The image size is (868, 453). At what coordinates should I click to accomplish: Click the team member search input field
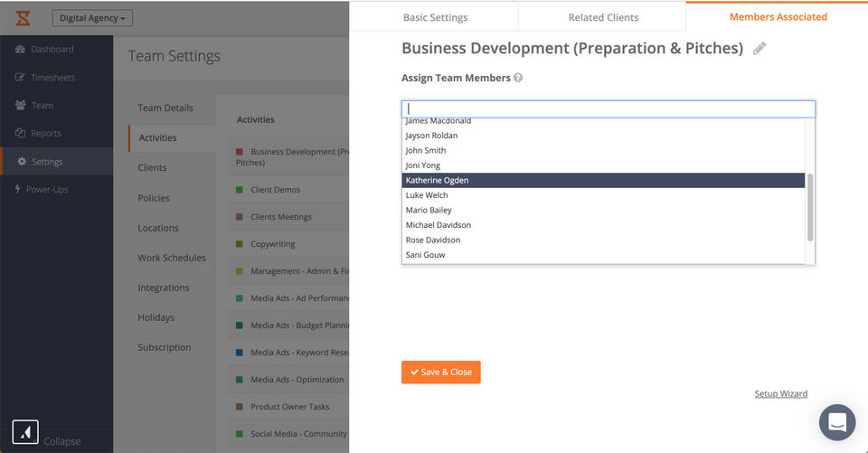click(609, 109)
